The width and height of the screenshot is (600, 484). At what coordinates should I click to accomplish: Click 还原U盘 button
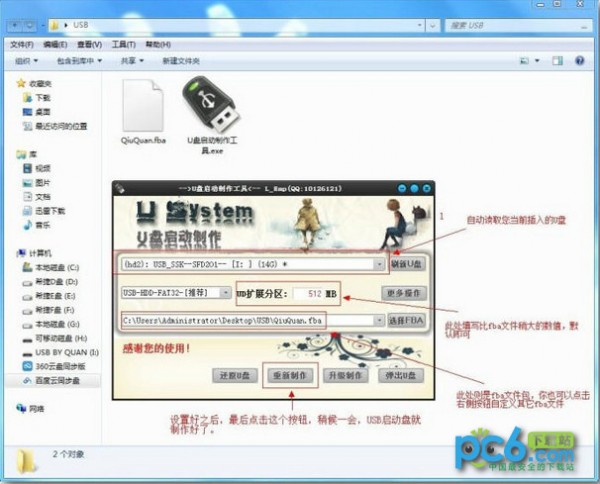click(x=235, y=375)
